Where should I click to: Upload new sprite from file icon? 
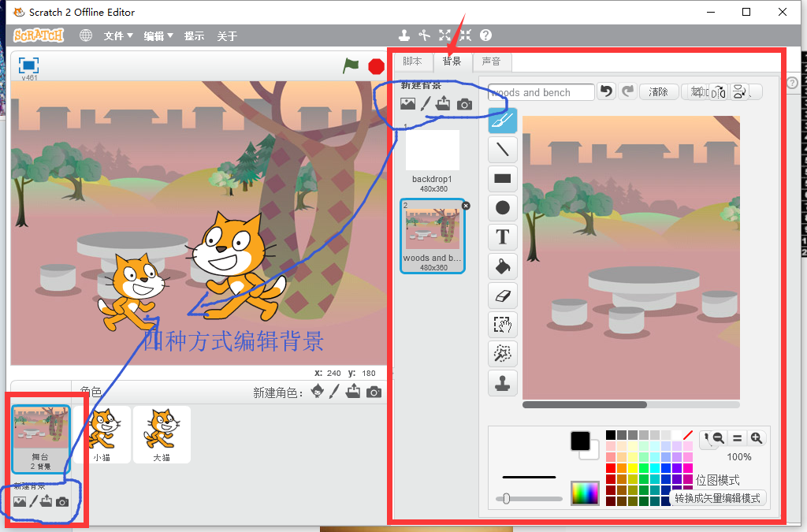pos(353,392)
